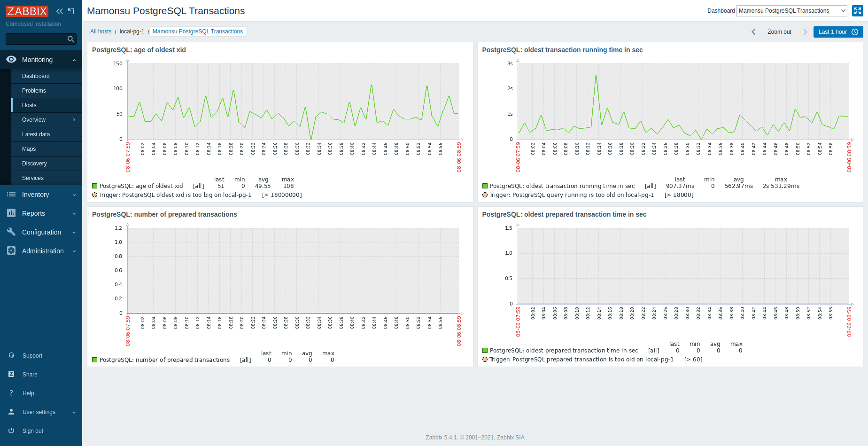Screen dimensions: 868x446
Task: Click the Zabbix logo
Action: (x=27, y=11)
